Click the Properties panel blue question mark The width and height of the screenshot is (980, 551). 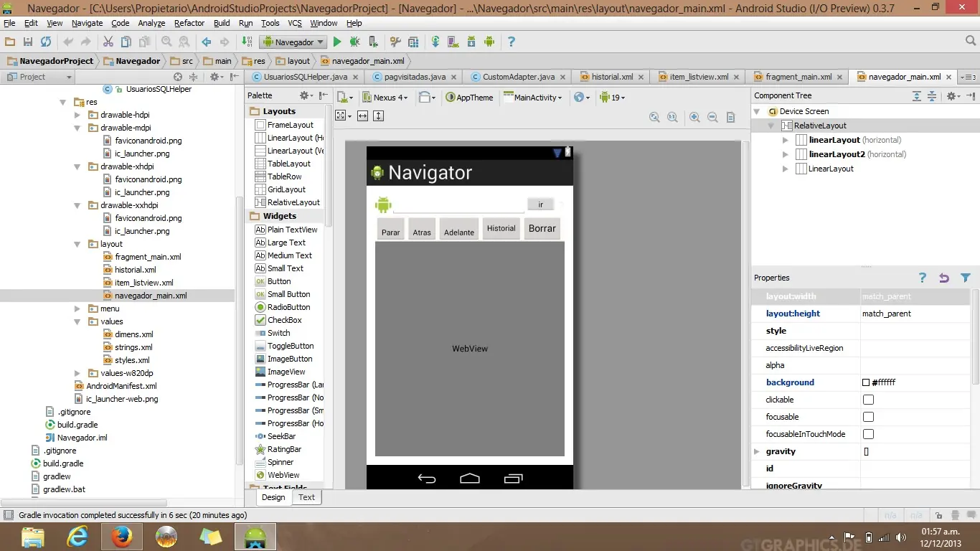tap(923, 278)
